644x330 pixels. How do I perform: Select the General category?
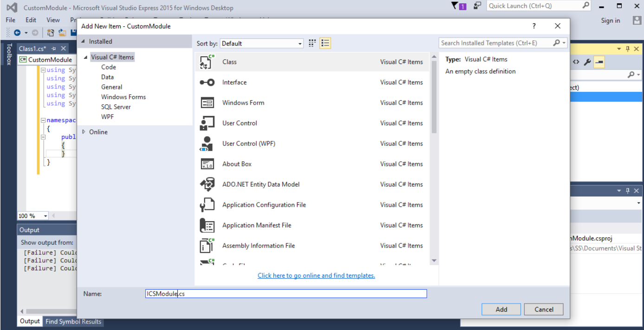tap(111, 87)
